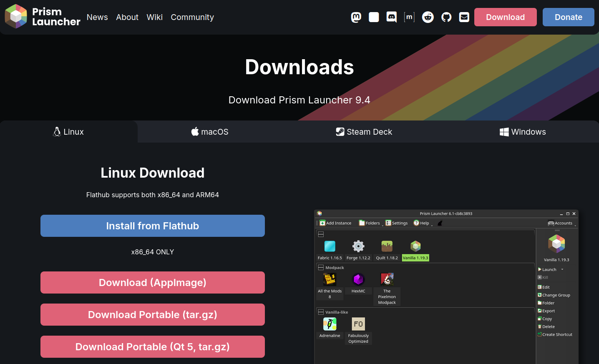The width and height of the screenshot is (599, 364).
Task: Open the GitHub repository icon
Action: coord(446,17)
